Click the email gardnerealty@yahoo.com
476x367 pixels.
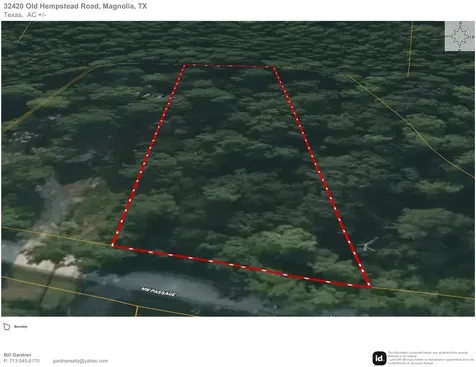[80, 361]
